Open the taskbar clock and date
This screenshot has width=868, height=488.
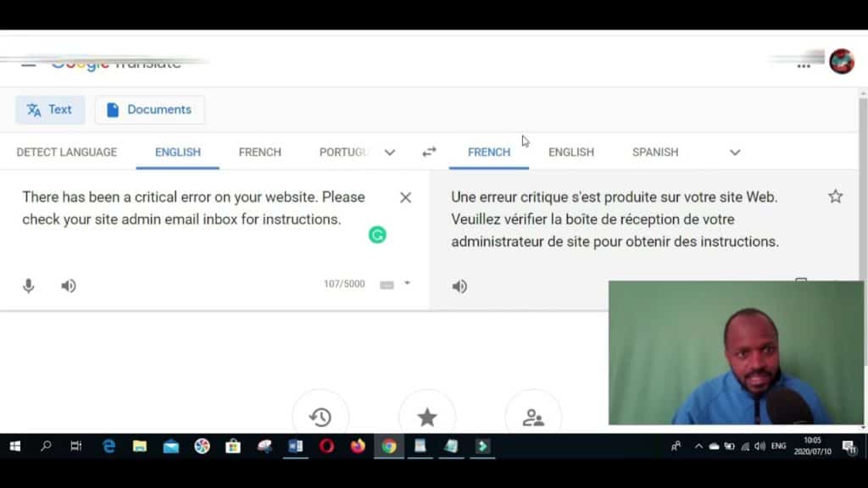click(813, 446)
